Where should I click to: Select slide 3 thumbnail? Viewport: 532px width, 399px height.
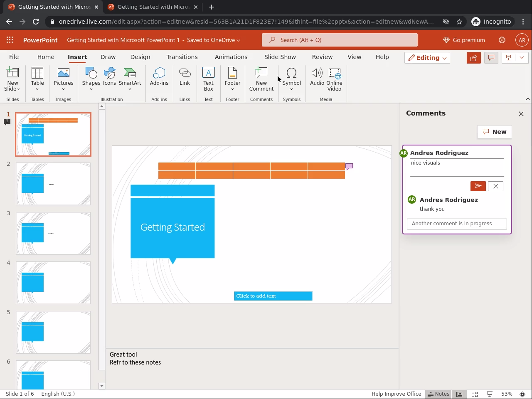pyautogui.click(x=53, y=233)
